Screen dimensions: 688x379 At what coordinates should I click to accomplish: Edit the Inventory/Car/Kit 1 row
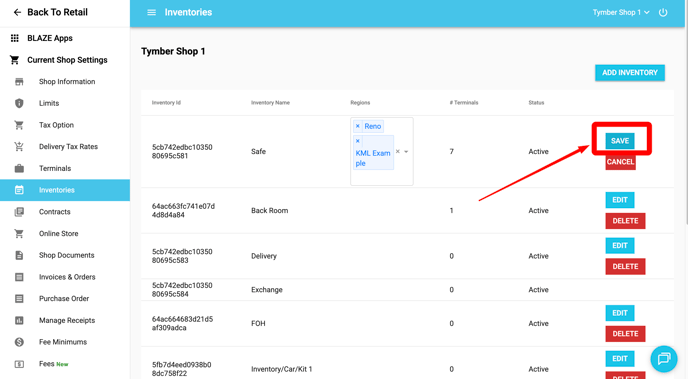620,359
